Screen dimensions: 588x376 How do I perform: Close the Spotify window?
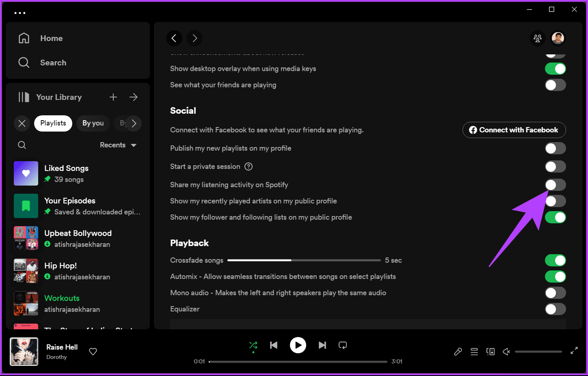[574, 9]
